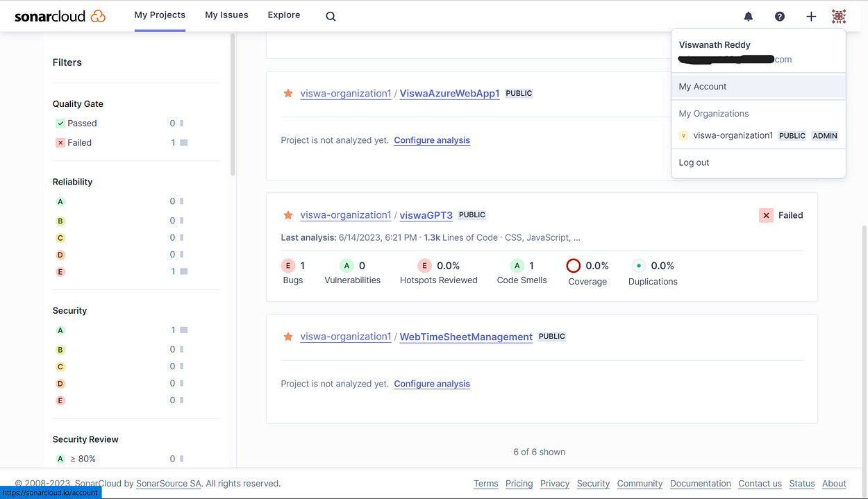Open viswa-organization1 link on viswaGPT3 card
The height and width of the screenshot is (499, 868).
click(x=346, y=215)
